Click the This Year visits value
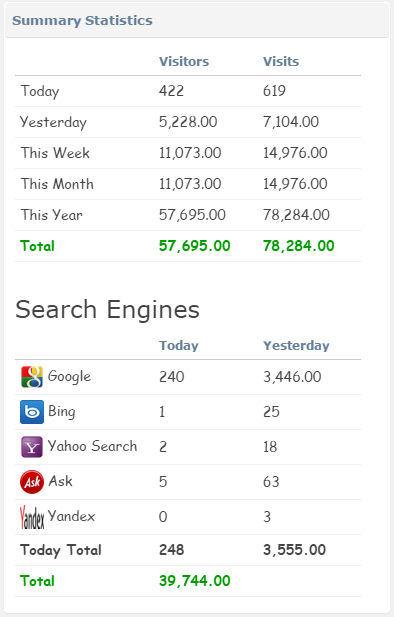The height and width of the screenshot is (617, 394). click(x=296, y=215)
